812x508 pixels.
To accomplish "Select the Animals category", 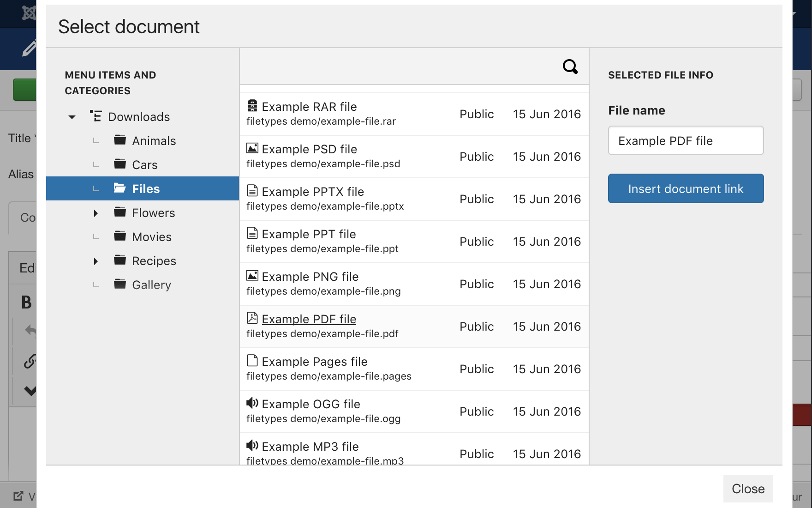I will point(154,141).
